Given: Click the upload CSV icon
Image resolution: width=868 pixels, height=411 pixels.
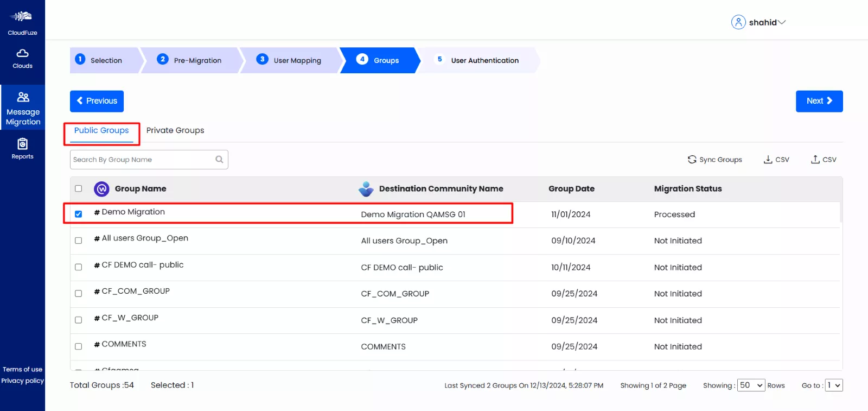Looking at the screenshot, I should click(815, 160).
